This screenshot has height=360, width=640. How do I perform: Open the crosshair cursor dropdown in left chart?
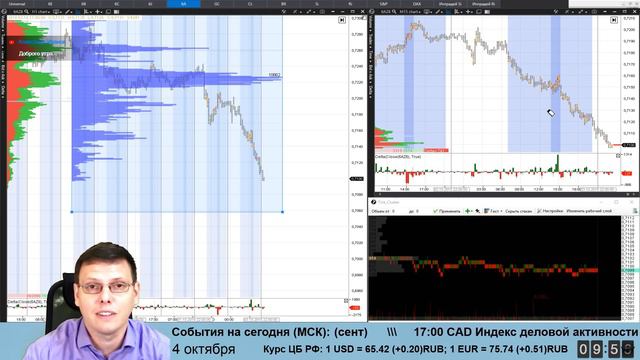click(98, 11)
